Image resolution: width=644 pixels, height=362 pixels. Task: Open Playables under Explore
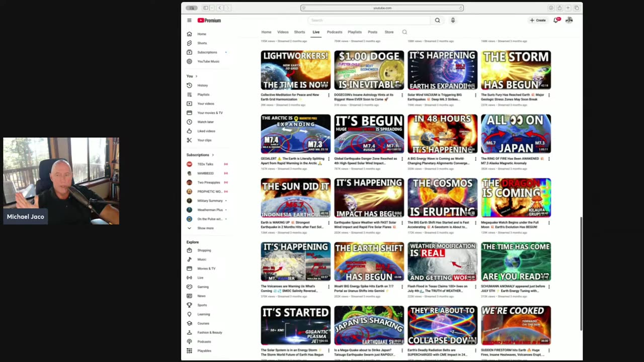(205, 351)
